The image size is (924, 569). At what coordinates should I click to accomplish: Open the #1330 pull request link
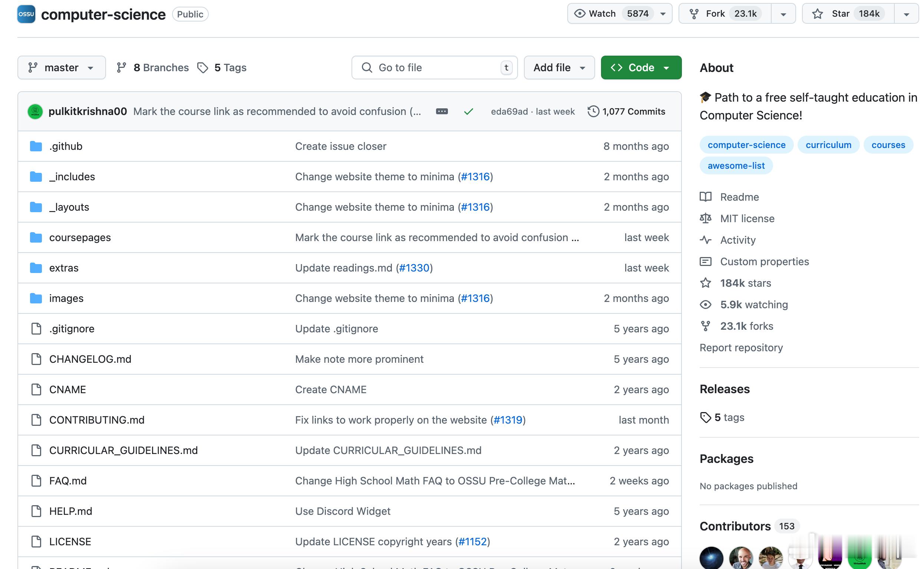[414, 268]
